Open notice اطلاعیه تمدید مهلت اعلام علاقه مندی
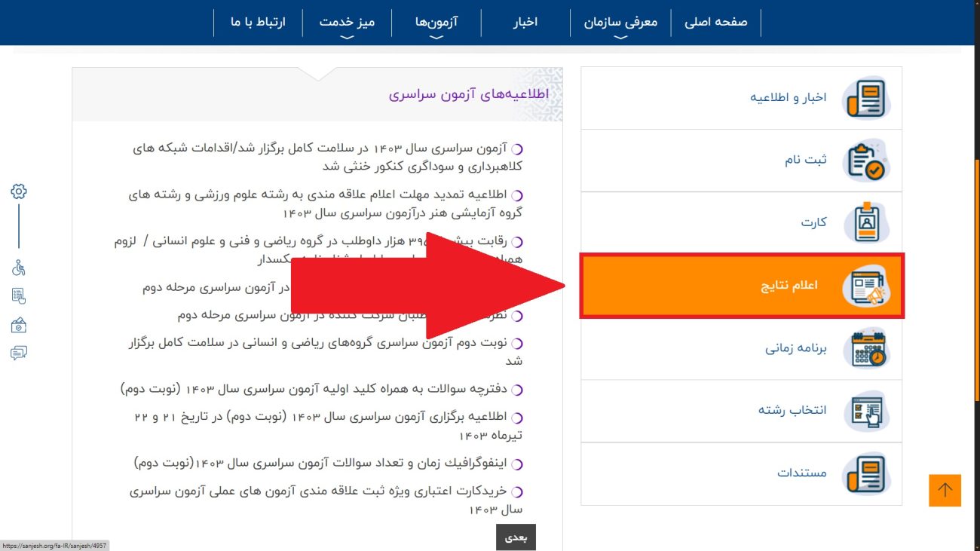980x551 pixels. [325, 204]
